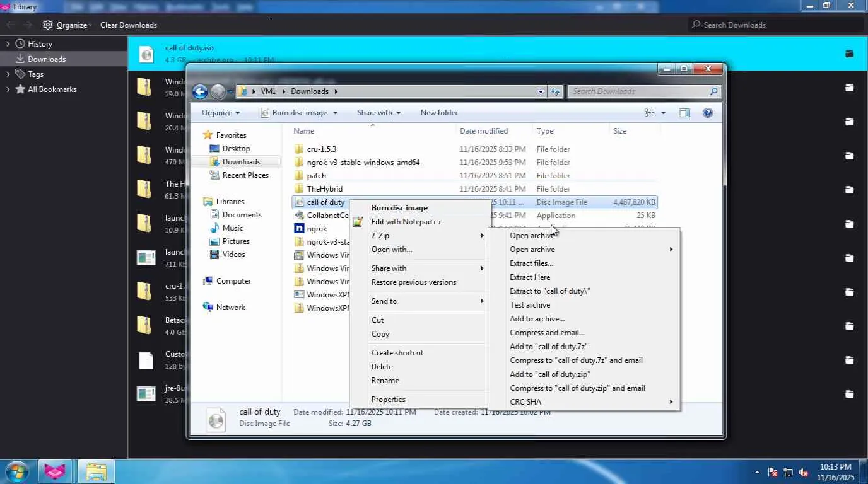The width and height of the screenshot is (868, 484).
Task: Click the Favorites star in Explorer's navigation pane
Action: point(208,135)
